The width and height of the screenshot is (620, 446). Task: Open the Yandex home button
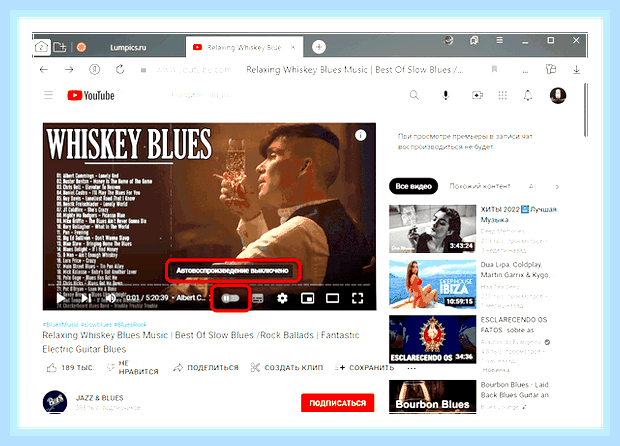pyautogui.click(x=95, y=70)
